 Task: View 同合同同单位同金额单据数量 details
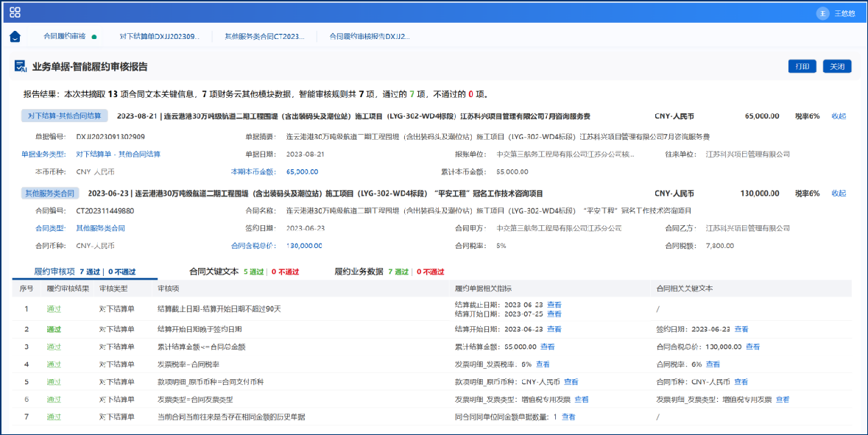[x=568, y=417]
